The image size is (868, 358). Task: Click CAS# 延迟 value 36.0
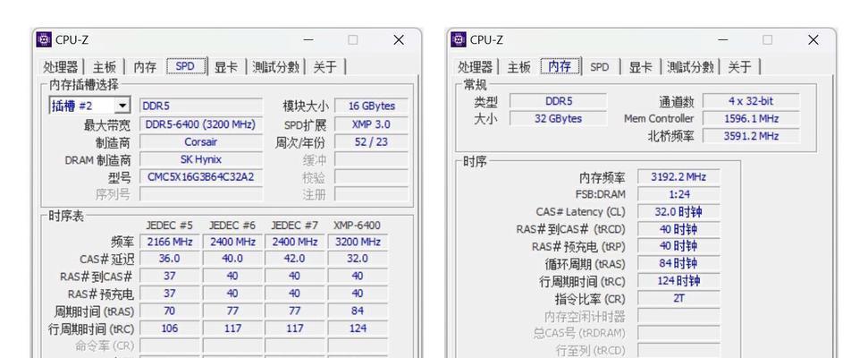pos(169,259)
